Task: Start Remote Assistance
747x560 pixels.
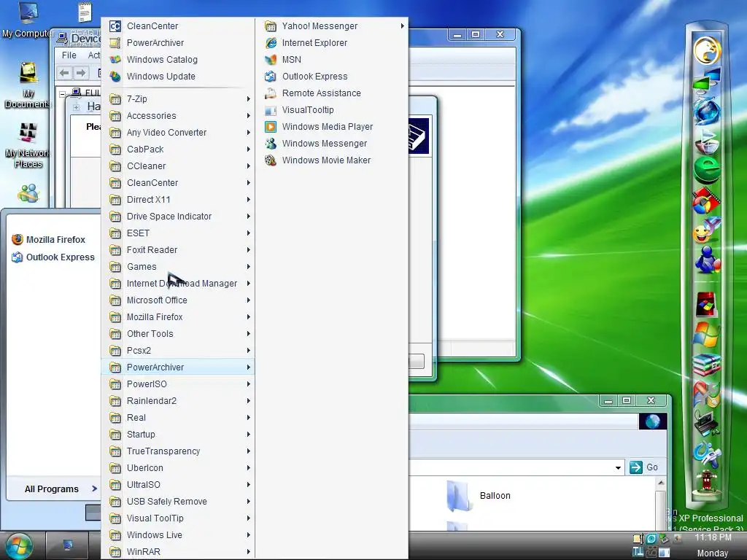Action: click(x=333, y=93)
